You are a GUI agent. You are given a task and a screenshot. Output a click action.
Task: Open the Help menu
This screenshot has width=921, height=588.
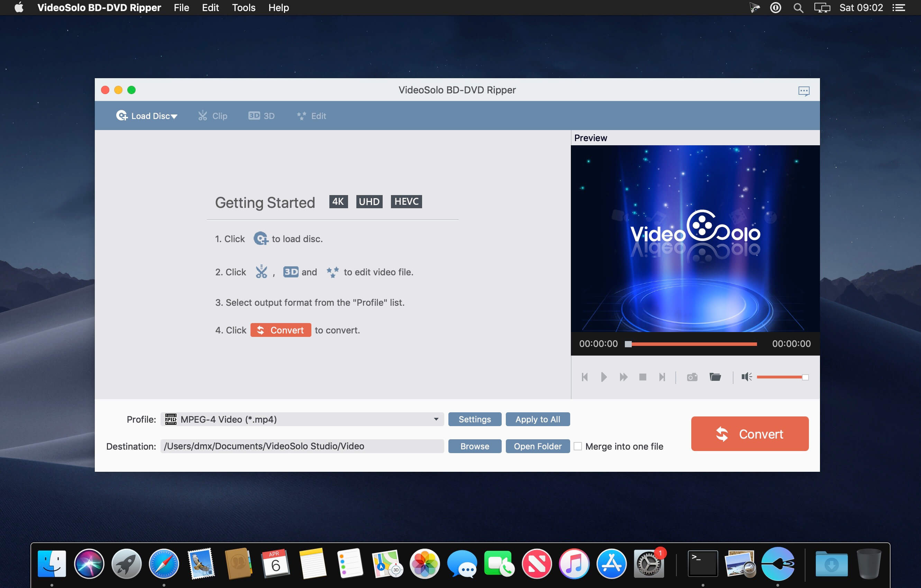(x=279, y=8)
